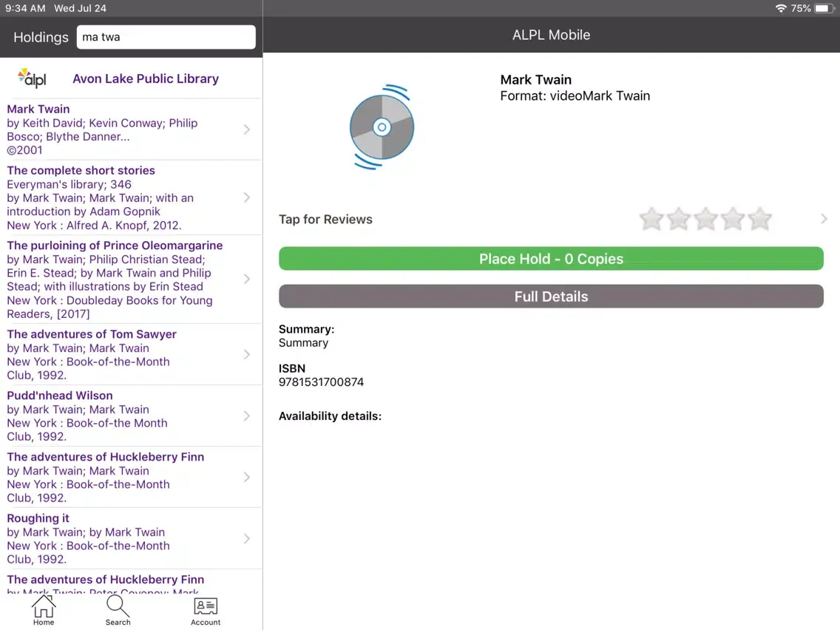840x630 pixels.
Task: Open chevron for Pudd'nhead Wilson result
Action: click(x=247, y=416)
